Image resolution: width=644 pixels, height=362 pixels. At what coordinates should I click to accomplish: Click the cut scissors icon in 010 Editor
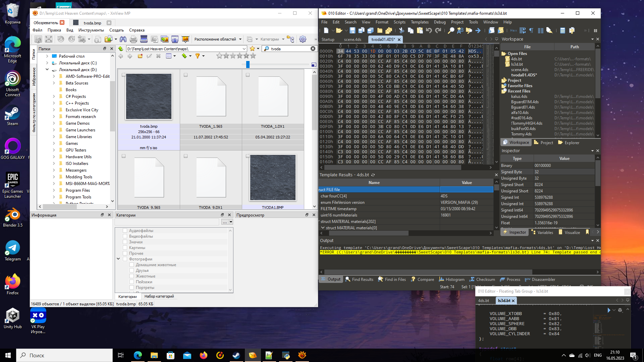(401, 31)
